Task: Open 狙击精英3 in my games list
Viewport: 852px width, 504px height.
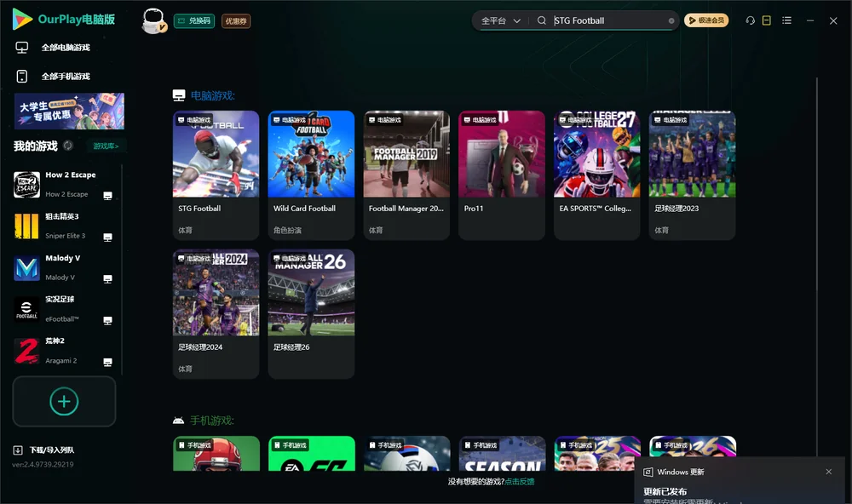Action: (63, 226)
